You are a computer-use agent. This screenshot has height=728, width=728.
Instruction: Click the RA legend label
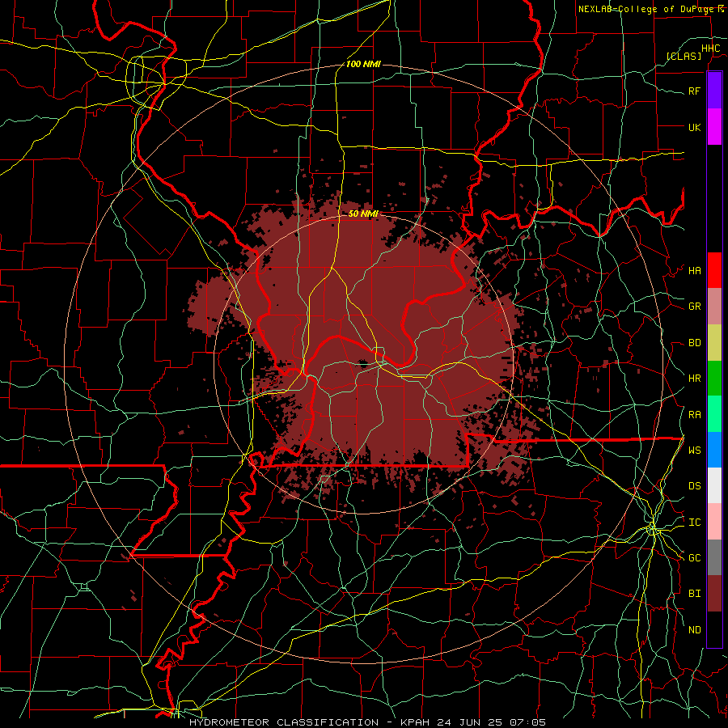(694, 415)
